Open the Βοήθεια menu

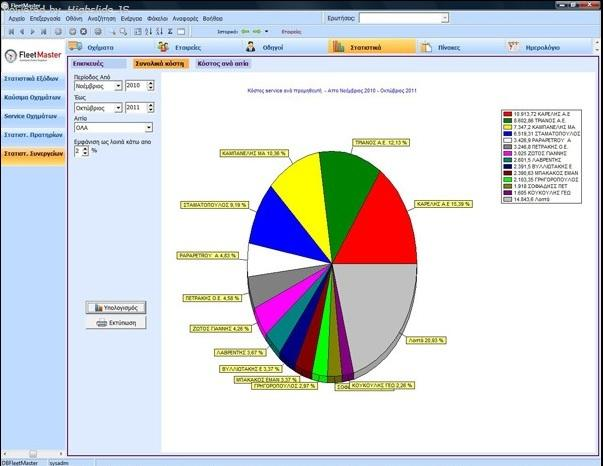click(x=213, y=18)
